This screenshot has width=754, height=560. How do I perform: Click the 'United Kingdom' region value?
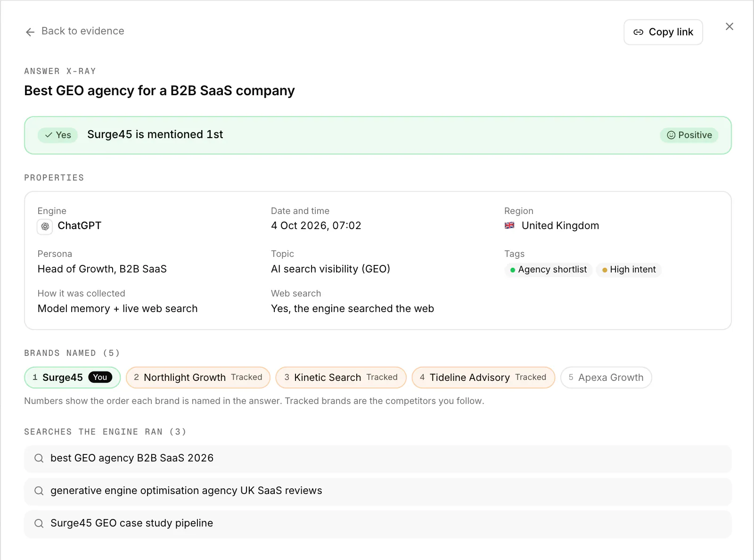coord(560,226)
